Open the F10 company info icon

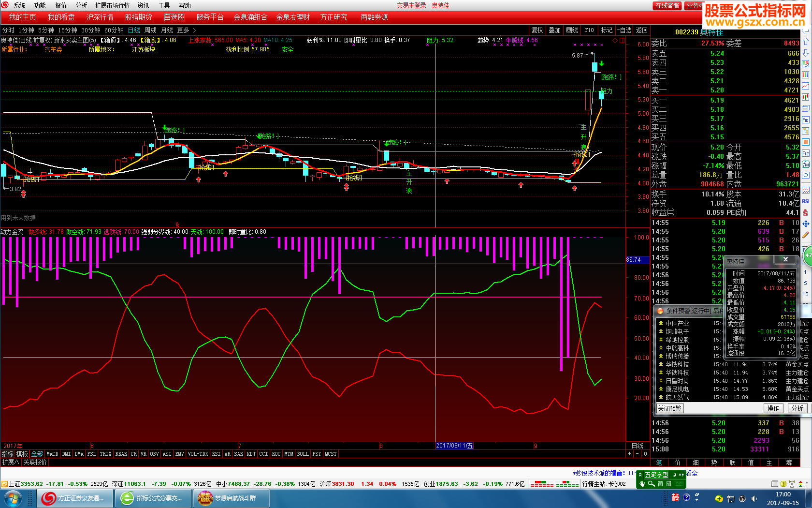tap(806, 120)
